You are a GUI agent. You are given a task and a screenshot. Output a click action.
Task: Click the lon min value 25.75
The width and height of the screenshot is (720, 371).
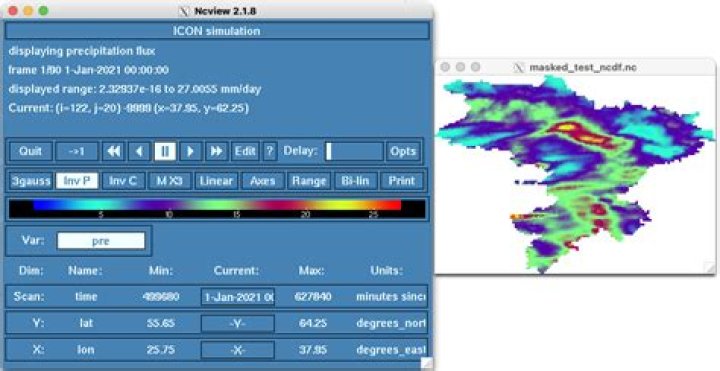161,350
